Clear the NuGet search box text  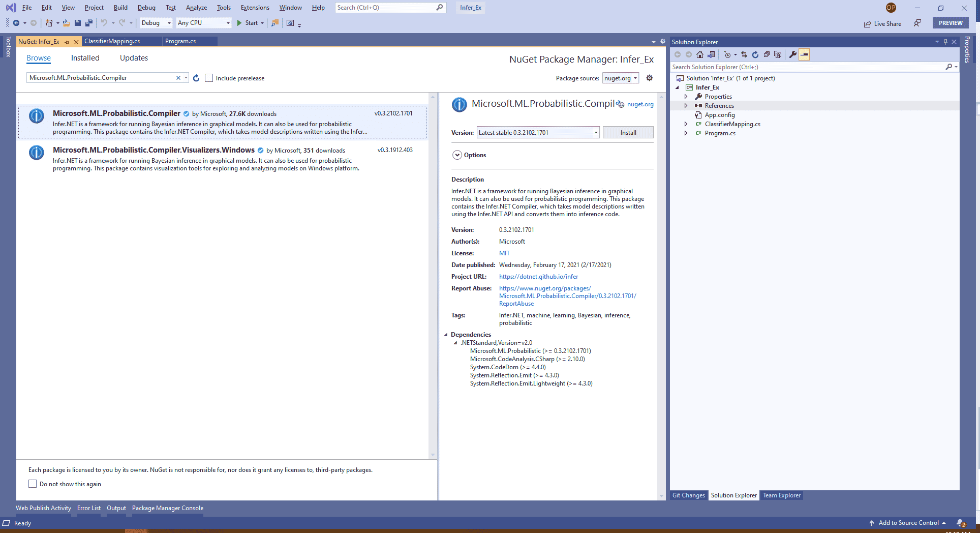tap(178, 78)
